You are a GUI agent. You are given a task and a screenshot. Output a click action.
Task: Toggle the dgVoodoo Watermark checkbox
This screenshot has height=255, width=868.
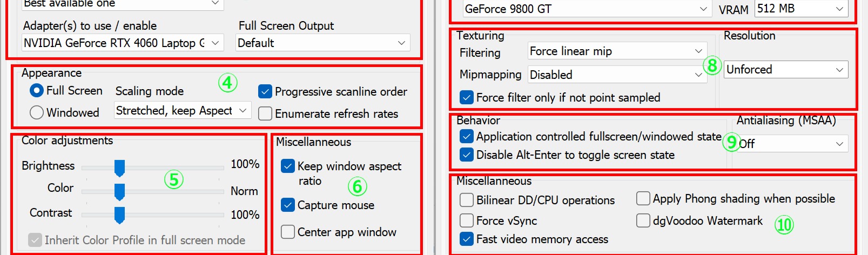[643, 220]
